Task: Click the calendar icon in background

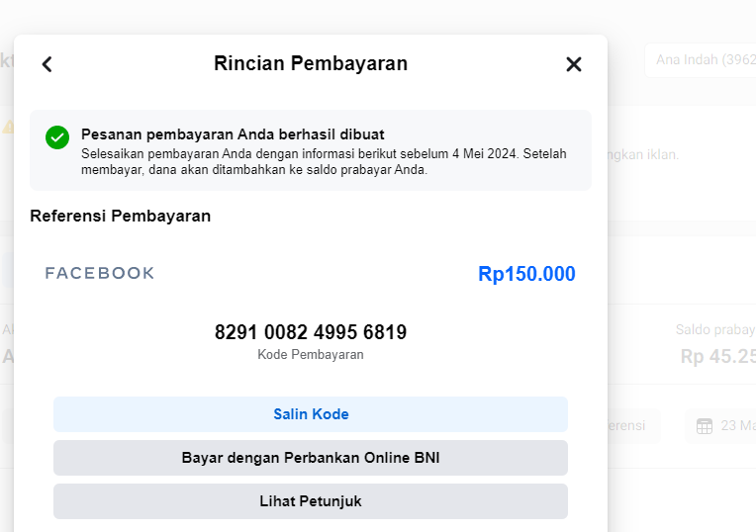Action: click(705, 426)
